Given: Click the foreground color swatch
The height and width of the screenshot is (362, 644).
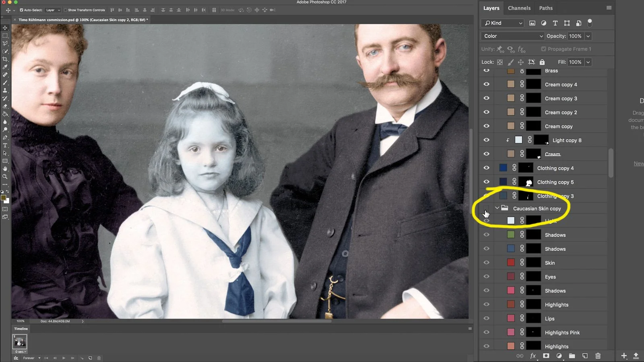Looking at the screenshot, I should pos(4,197).
